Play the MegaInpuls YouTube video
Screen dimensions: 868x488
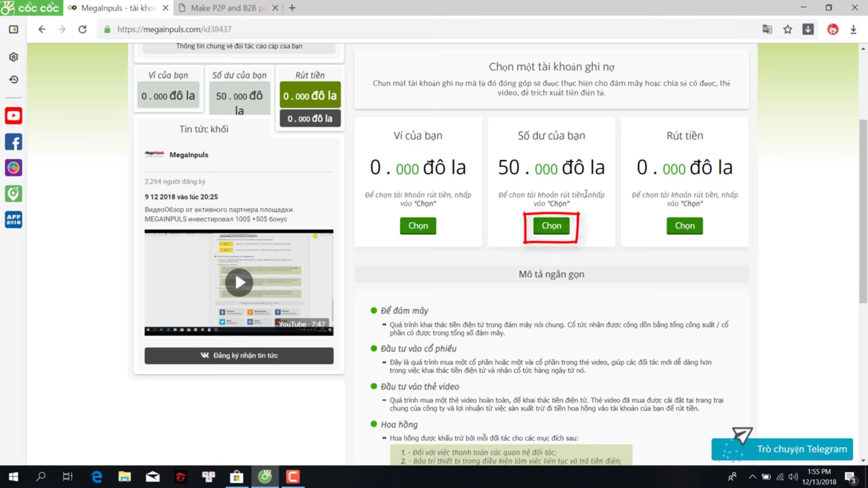click(239, 282)
